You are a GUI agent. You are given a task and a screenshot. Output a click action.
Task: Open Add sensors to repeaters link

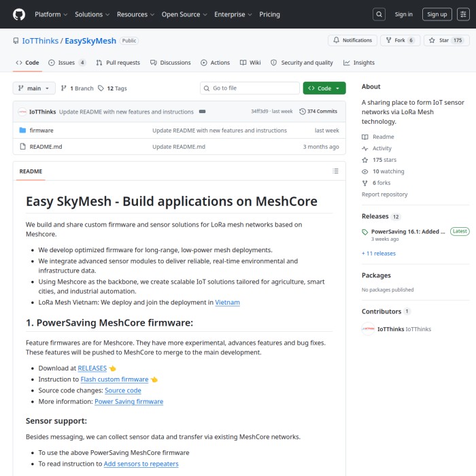click(141, 464)
